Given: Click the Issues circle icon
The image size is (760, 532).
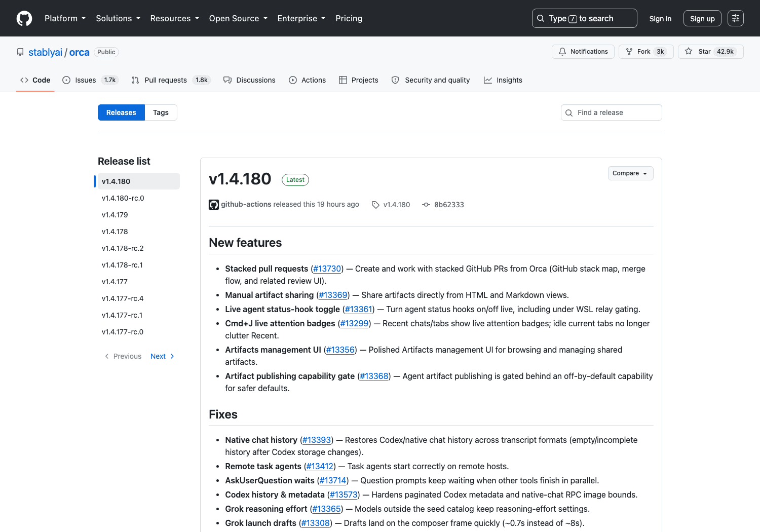Looking at the screenshot, I should pyautogui.click(x=66, y=80).
